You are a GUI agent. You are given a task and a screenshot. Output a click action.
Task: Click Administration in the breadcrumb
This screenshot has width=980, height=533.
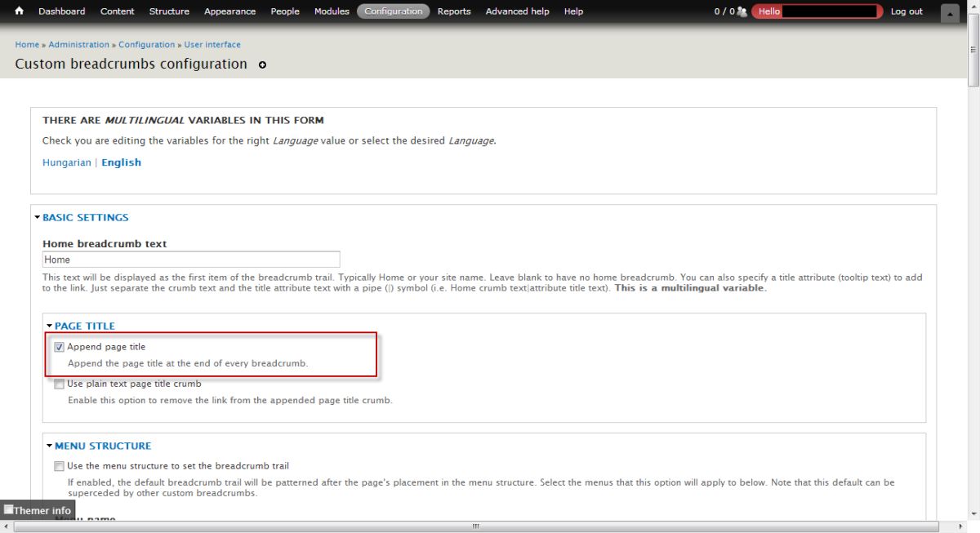coord(78,45)
